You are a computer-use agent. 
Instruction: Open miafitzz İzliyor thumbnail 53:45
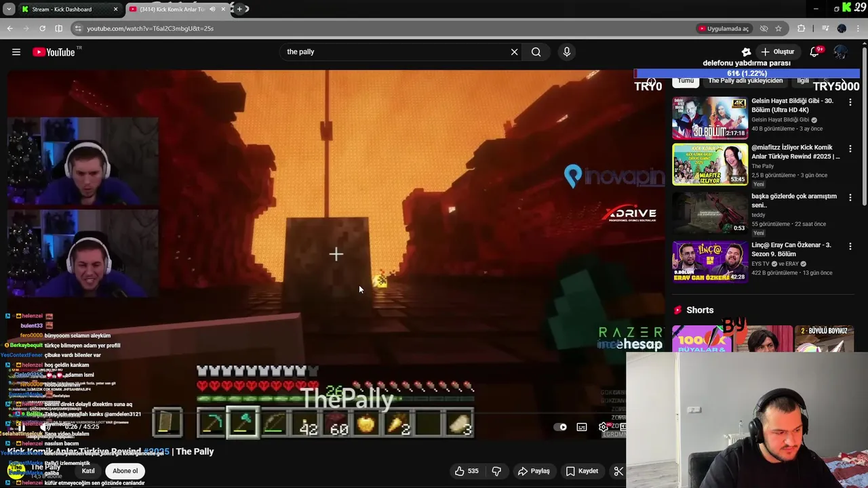click(710, 164)
